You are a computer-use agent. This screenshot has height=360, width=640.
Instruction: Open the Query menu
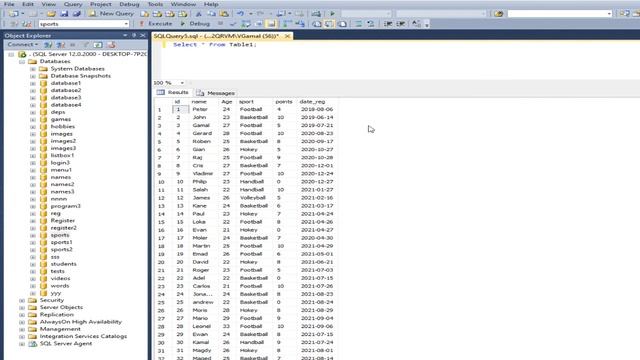click(x=73, y=4)
